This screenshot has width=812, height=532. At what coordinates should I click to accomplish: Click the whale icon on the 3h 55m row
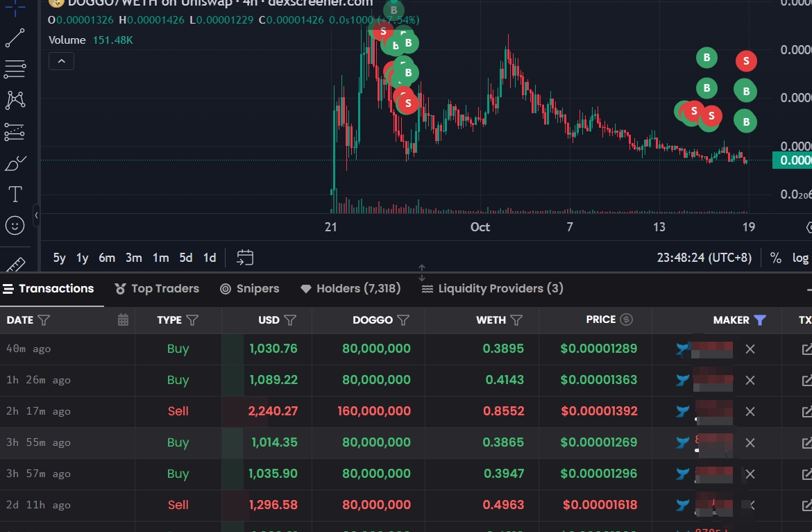(682, 442)
